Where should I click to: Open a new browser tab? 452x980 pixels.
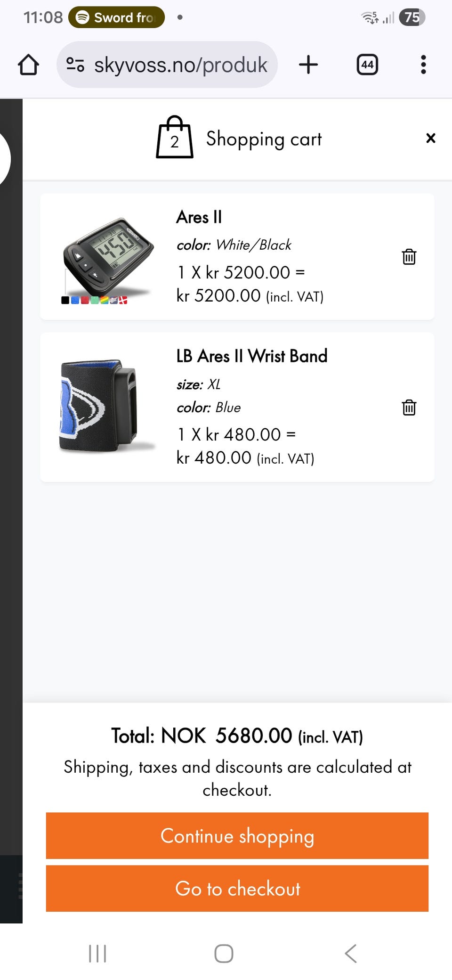coord(308,65)
